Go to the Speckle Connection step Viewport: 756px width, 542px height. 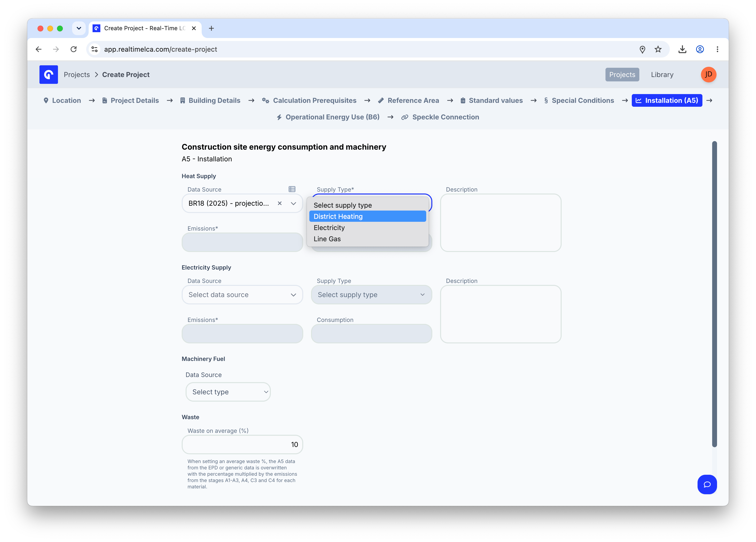pos(440,117)
